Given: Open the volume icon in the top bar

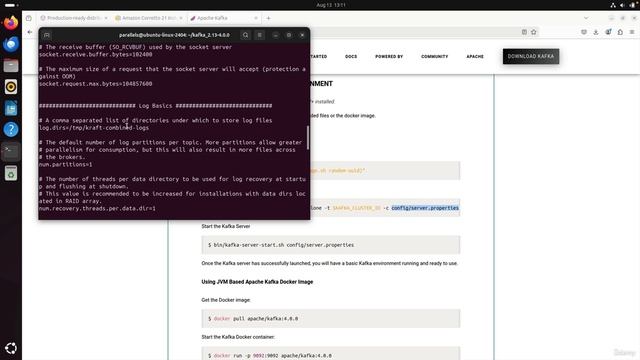Looking at the screenshot, I should pyautogui.click(x=622, y=5).
